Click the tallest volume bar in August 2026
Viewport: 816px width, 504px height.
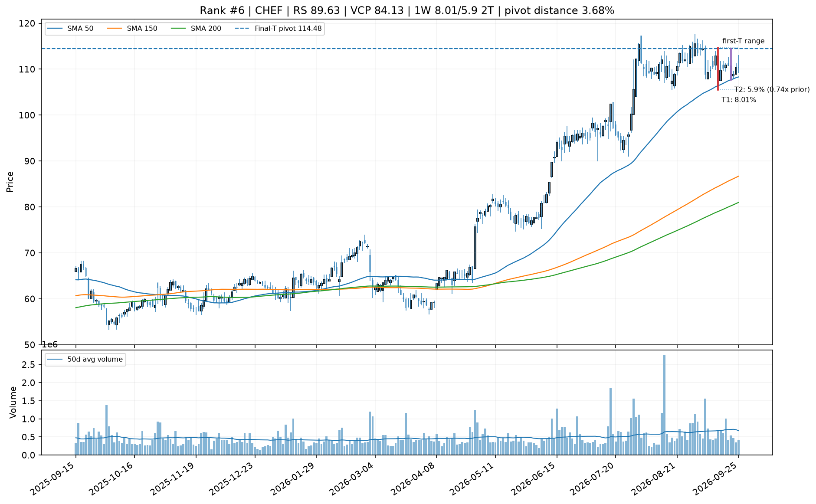coord(664,405)
